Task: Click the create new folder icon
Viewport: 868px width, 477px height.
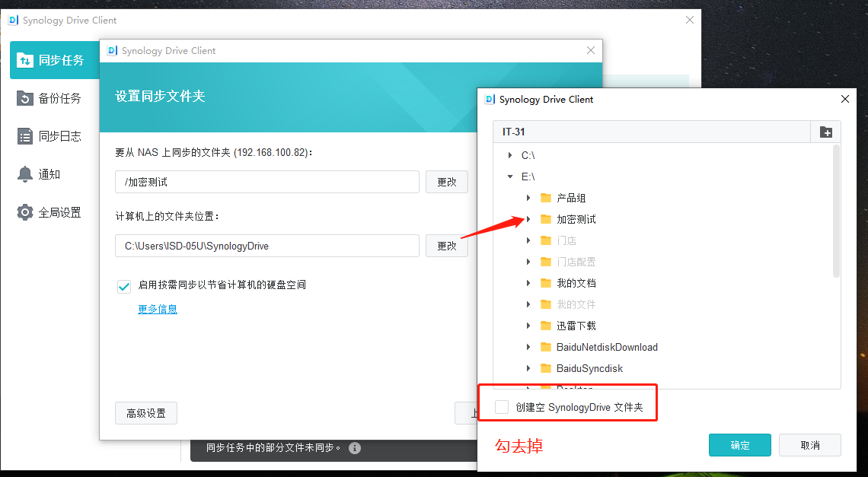Action: point(826,132)
